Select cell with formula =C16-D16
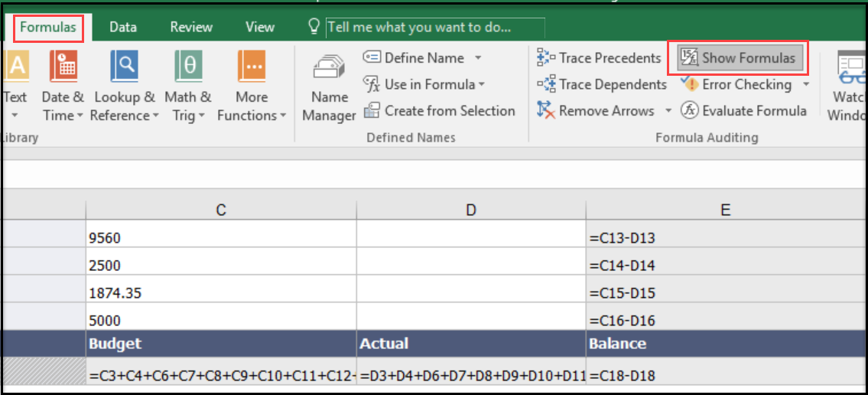The image size is (868, 395). click(x=727, y=316)
